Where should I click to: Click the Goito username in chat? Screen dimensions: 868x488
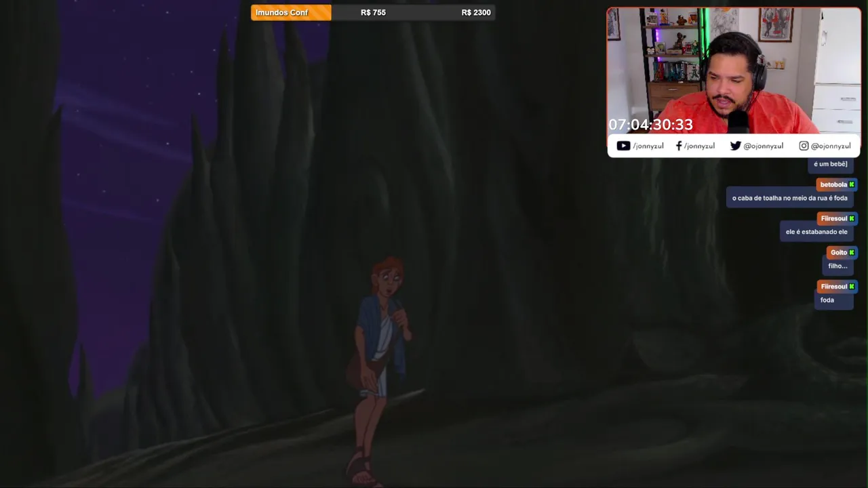[839, 252]
